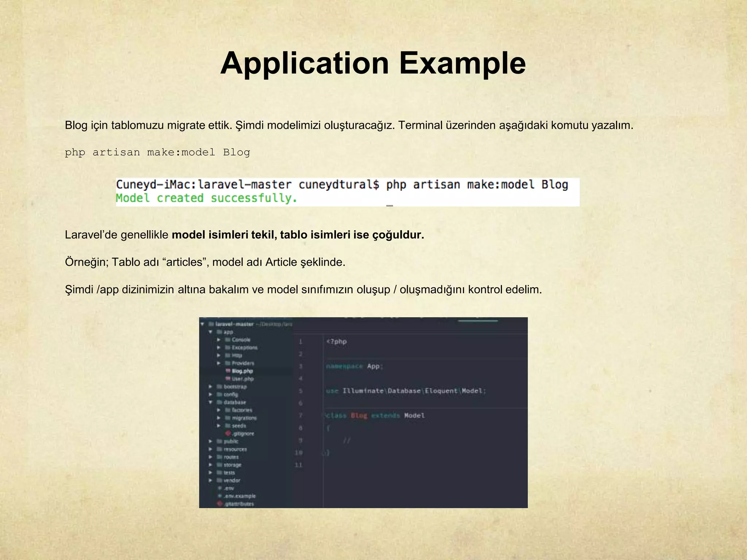Expand the Console folder arrow

(x=219, y=340)
